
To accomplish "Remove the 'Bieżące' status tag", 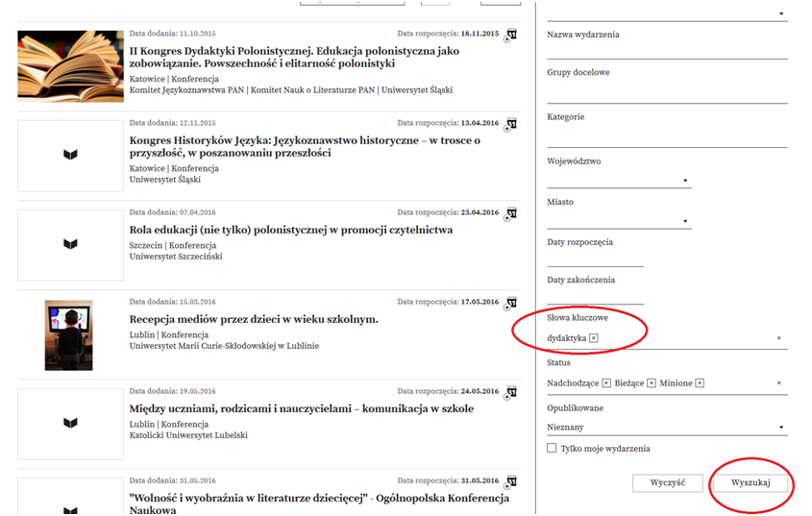I will [652, 383].
